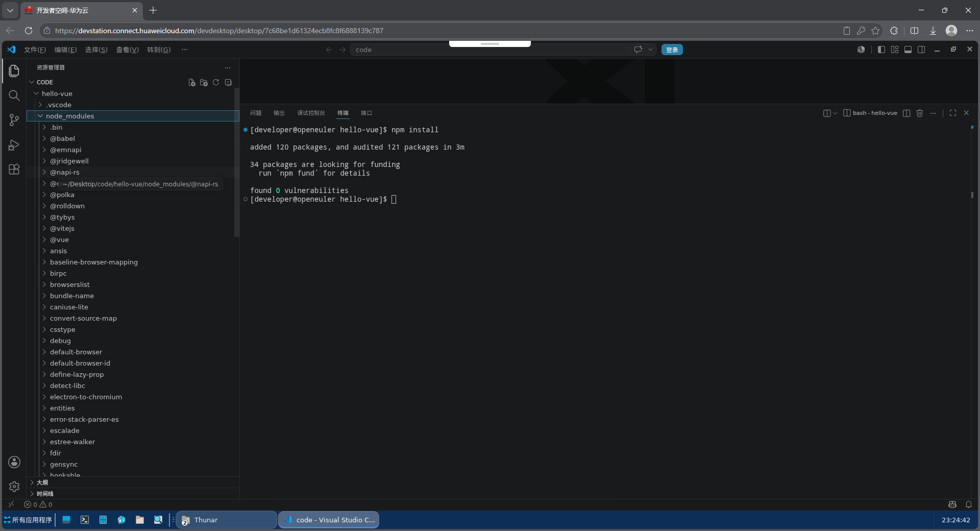The width and height of the screenshot is (980, 531).
Task: Click the 登录 login button
Action: point(672,50)
